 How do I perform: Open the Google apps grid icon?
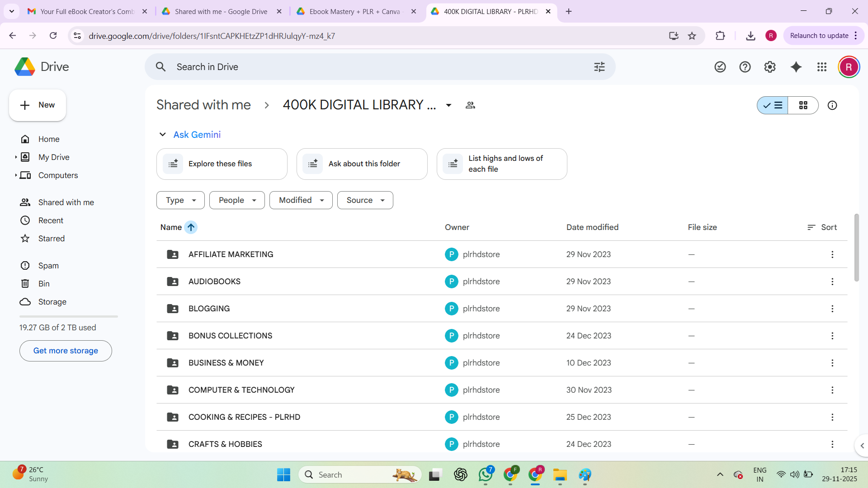click(x=822, y=67)
